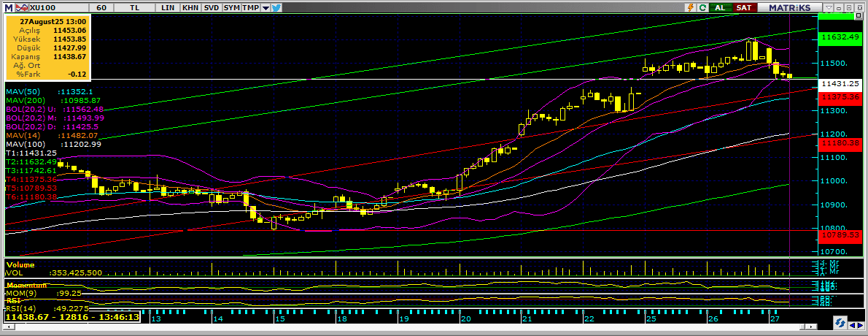
Task: Toggle the SVD option in toolbar
Action: point(211,7)
